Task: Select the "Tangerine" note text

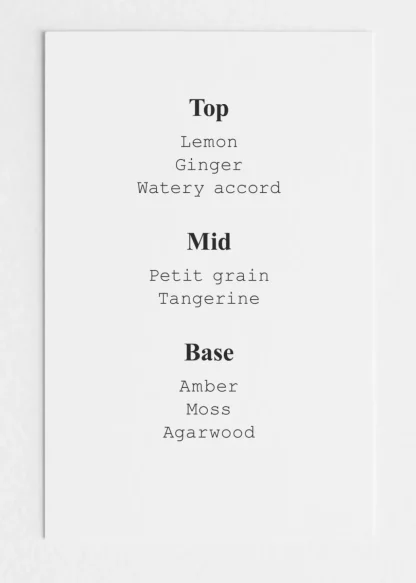Action: coord(209,299)
